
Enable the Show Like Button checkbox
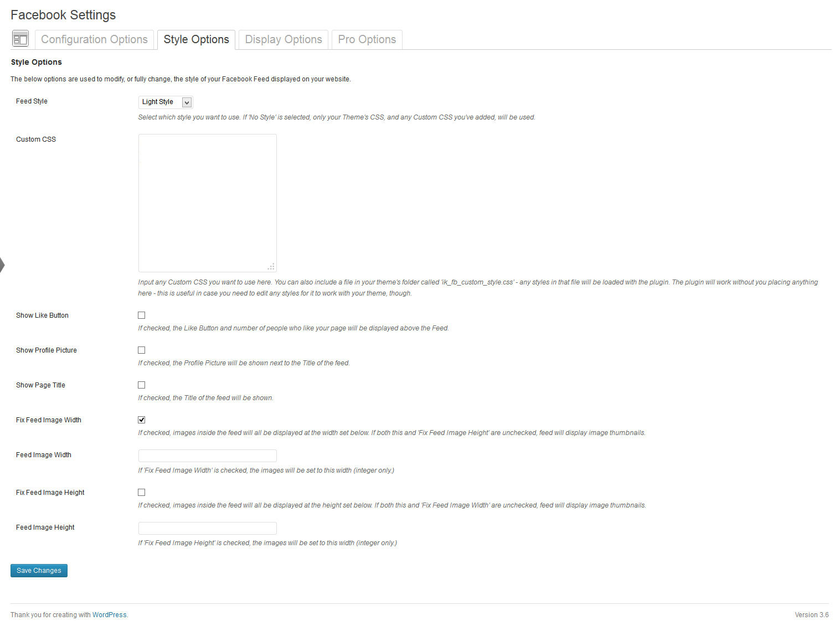pyautogui.click(x=142, y=315)
